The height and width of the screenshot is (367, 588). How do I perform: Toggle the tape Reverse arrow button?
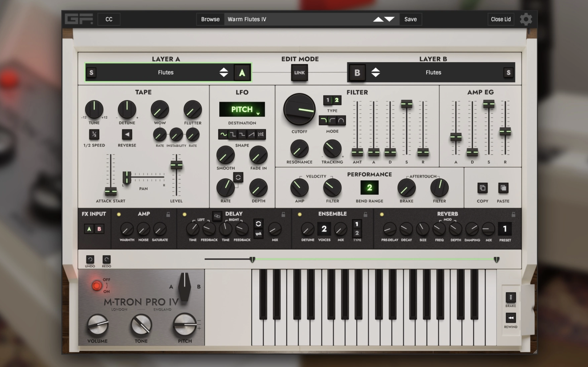(127, 135)
